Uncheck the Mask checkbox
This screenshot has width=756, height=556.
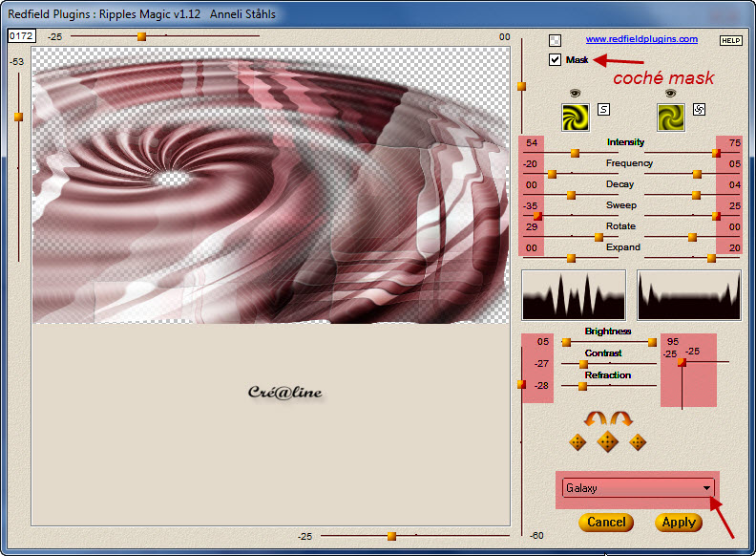[x=556, y=60]
